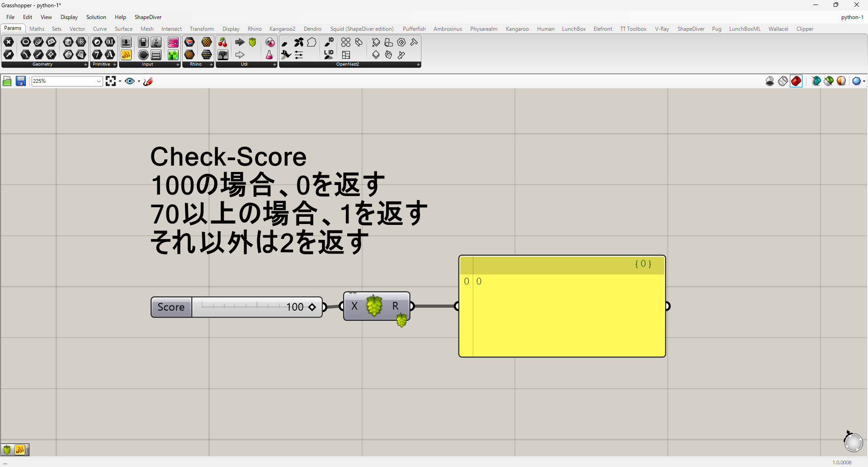Save the definition using the floppy disk icon
The height and width of the screenshot is (467, 868).
21,81
